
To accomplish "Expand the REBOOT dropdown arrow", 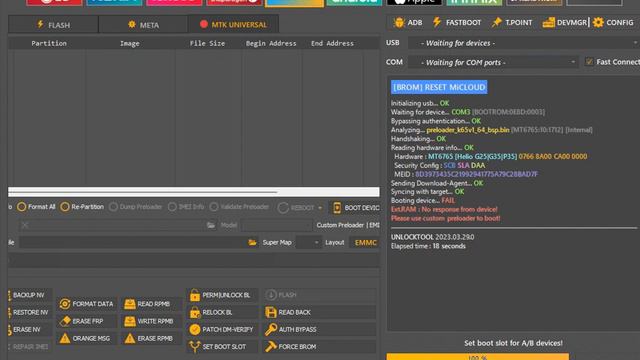I will [320, 208].
